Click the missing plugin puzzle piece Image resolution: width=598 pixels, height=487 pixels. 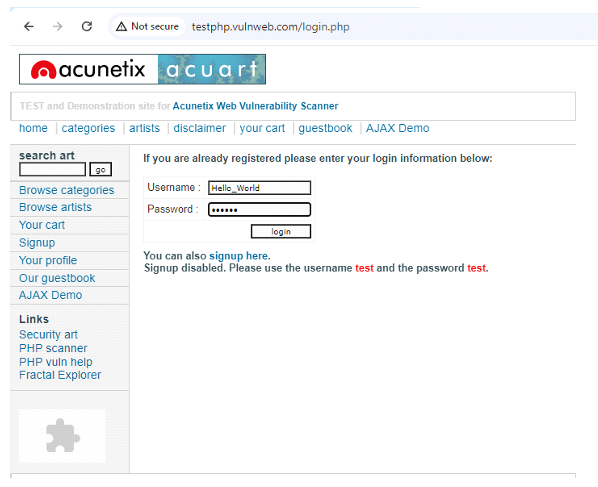(63, 436)
